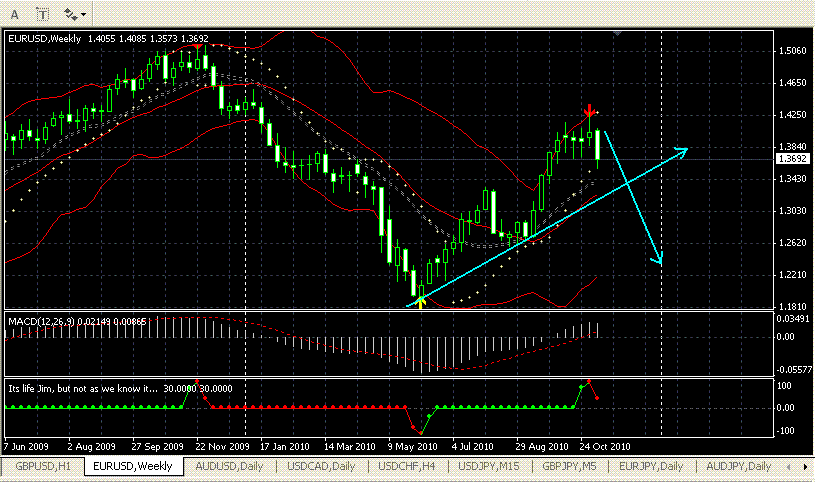Click the chart shift triangle marker
The image size is (815, 482).
617,33
